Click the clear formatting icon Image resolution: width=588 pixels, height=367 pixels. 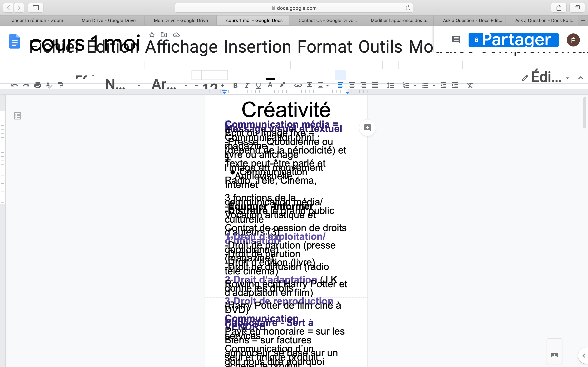[470, 85]
